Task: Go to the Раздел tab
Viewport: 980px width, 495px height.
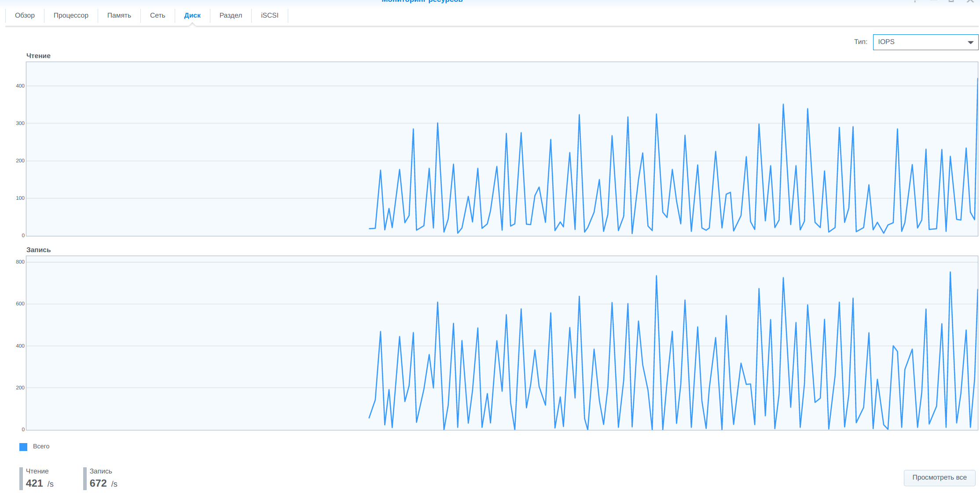Action: pyautogui.click(x=231, y=15)
